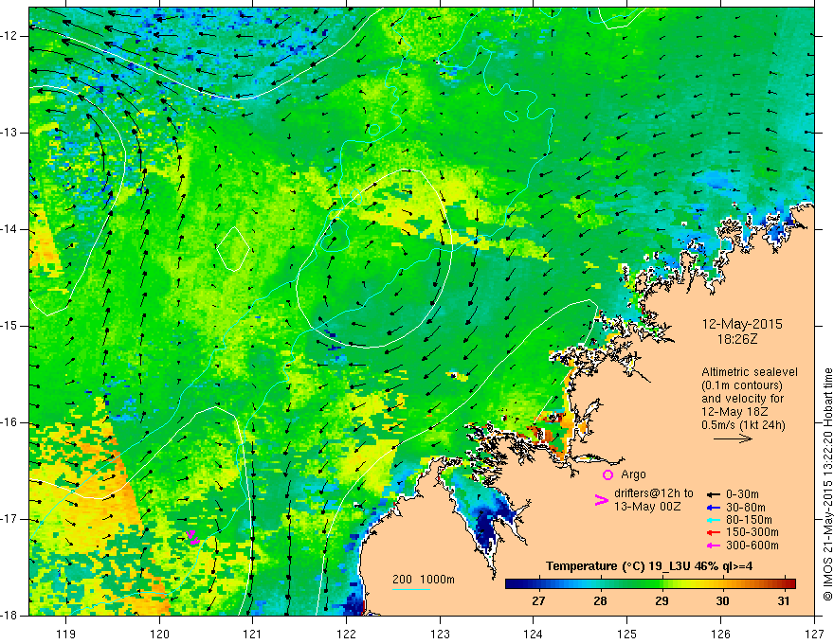
Task: Click the '0.5m/s (1kt 24h)' text
Action: tap(744, 425)
